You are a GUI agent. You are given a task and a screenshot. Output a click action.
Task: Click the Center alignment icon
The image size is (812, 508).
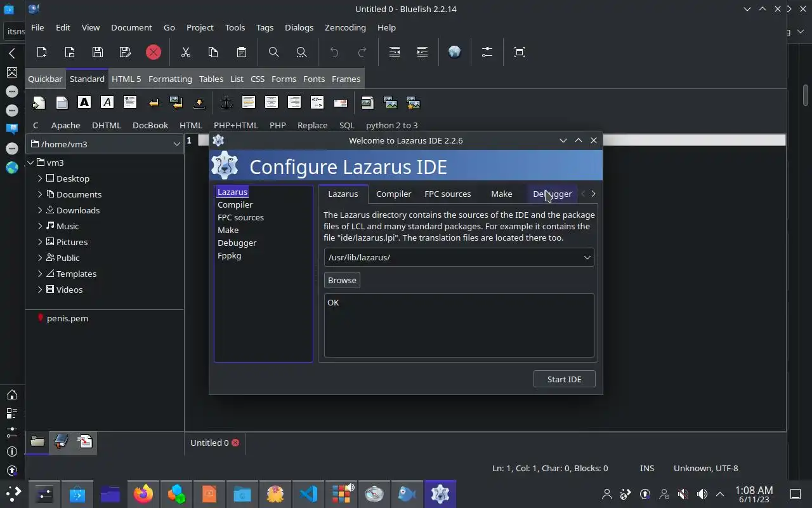272,102
